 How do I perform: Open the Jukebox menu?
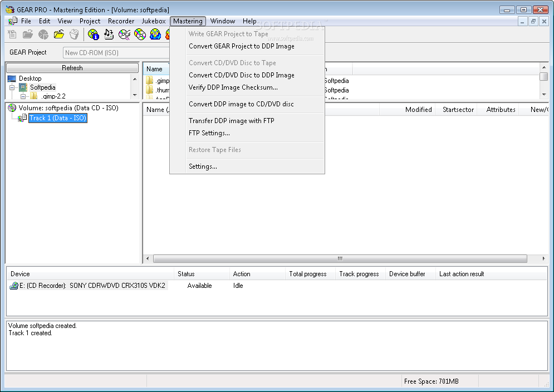[x=153, y=21]
